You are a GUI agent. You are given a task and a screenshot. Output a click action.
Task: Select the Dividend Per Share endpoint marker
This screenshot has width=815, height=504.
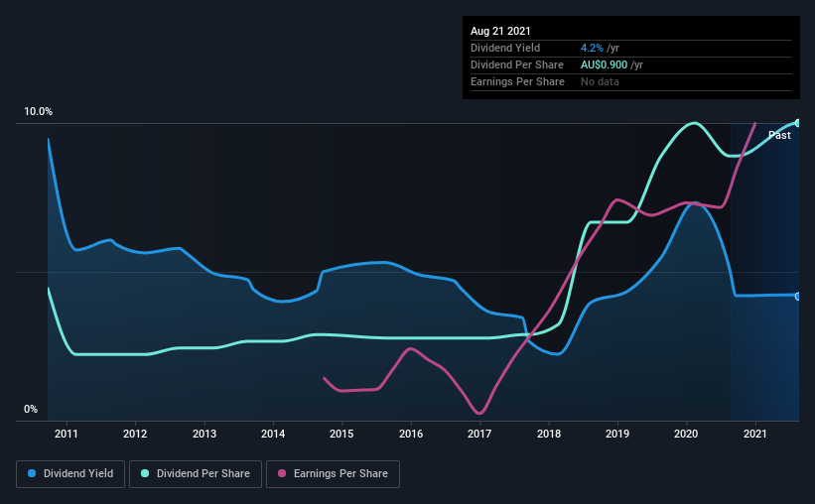point(798,123)
